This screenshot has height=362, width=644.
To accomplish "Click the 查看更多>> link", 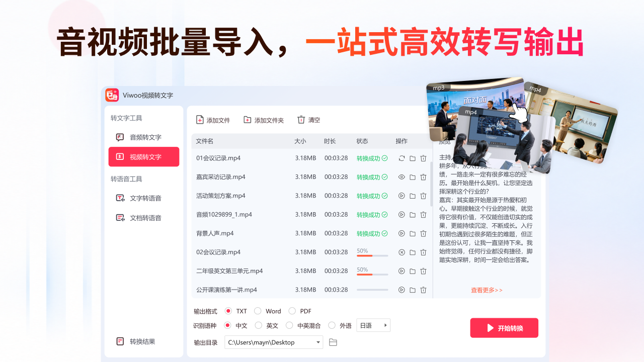I will (487, 290).
